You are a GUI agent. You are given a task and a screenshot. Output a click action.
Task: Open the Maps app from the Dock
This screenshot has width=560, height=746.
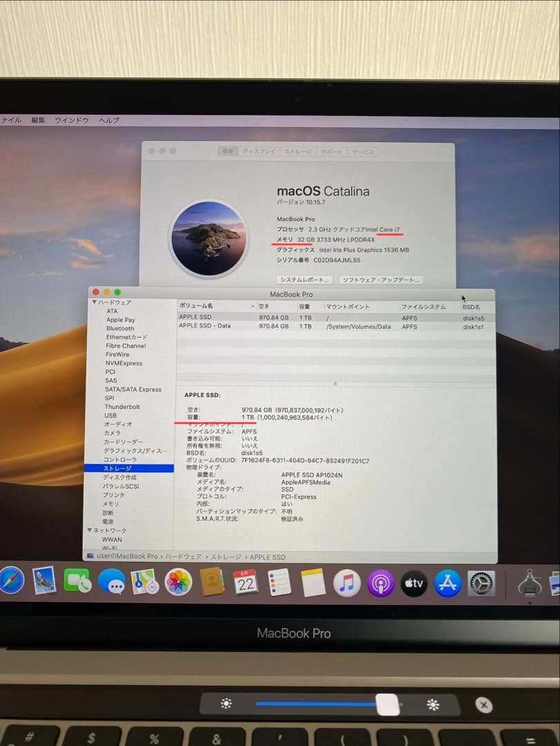coord(144,584)
